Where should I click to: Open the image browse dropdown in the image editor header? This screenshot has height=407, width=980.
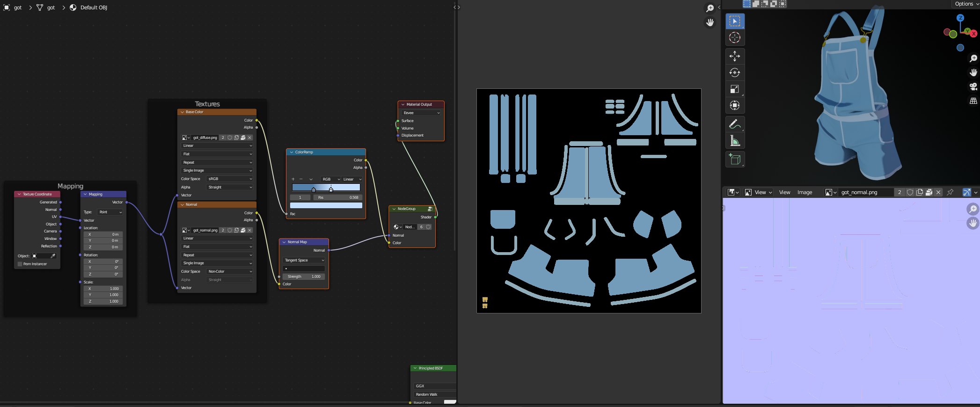[831, 192]
